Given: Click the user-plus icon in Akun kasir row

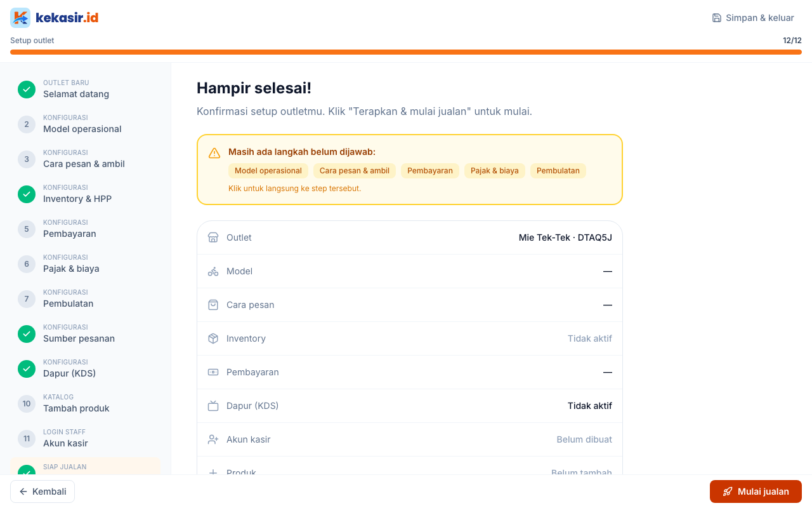Looking at the screenshot, I should [x=213, y=439].
